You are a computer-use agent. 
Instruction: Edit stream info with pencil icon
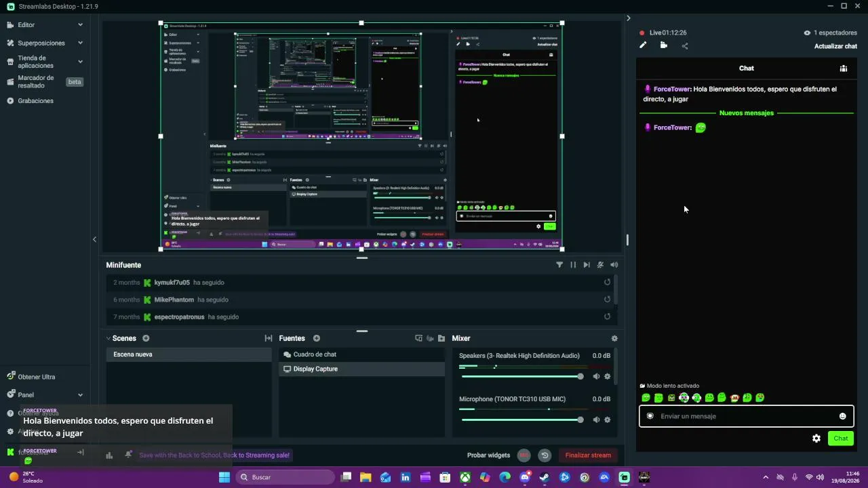pos(643,45)
